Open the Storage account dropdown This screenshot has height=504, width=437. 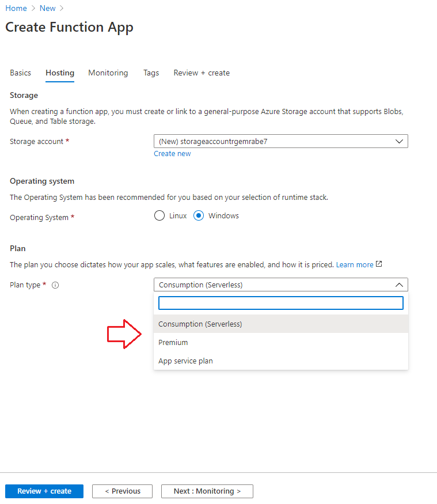[x=281, y=141]
